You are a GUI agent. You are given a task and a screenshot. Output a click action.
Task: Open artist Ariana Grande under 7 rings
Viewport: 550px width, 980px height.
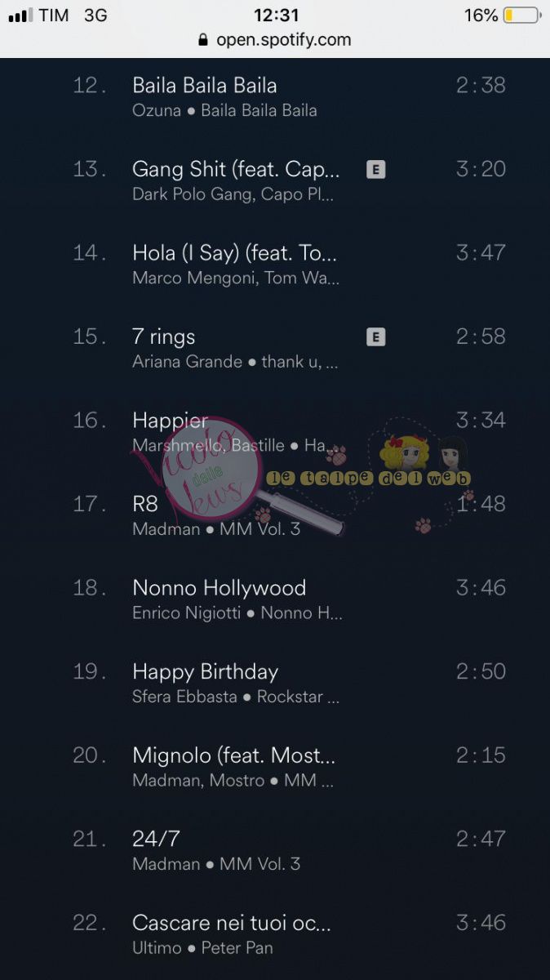point(188,362)
